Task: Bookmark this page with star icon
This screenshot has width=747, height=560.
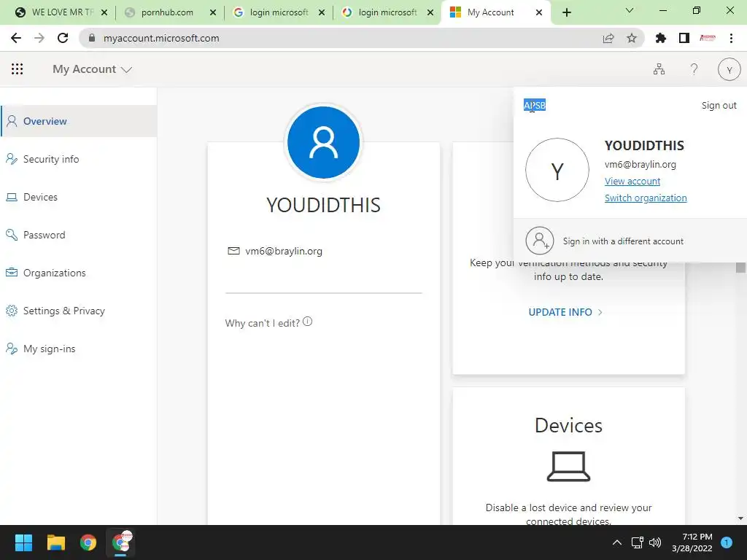Action: click(632, 38)
